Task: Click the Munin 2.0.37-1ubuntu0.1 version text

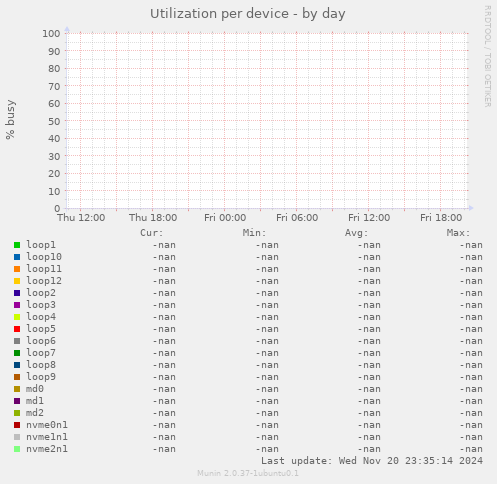Action: point(248,473)
